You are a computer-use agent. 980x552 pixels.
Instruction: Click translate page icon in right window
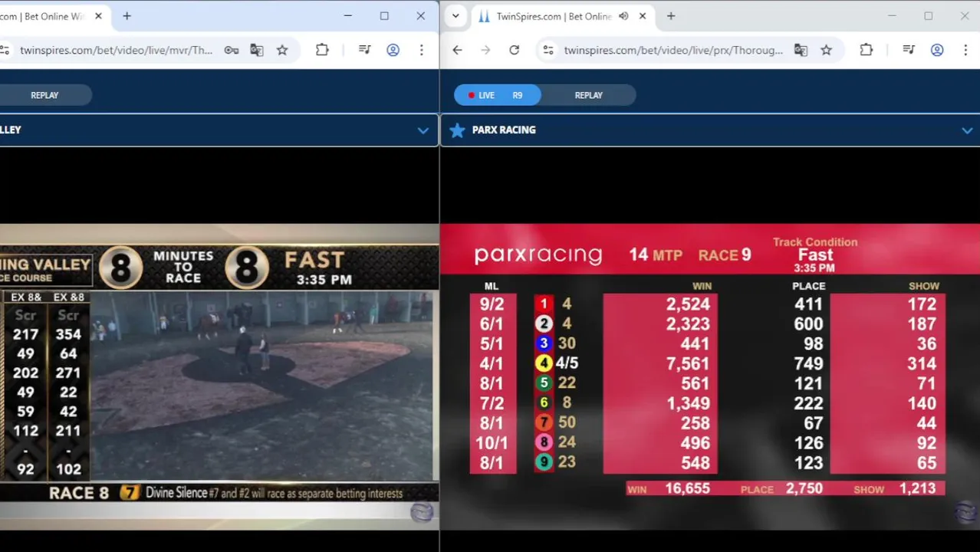(x=801, y=50)
